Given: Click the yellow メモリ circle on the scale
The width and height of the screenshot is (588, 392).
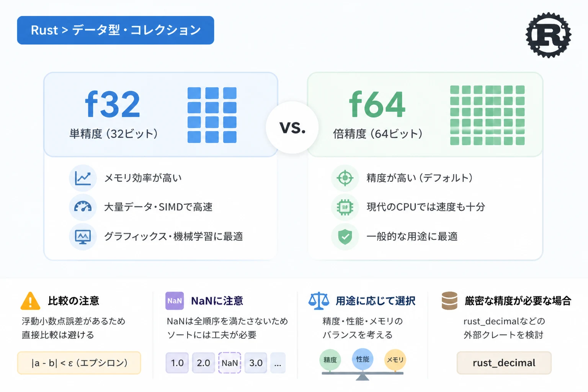Looking at the screenshot, I should [x=395, y=360].
